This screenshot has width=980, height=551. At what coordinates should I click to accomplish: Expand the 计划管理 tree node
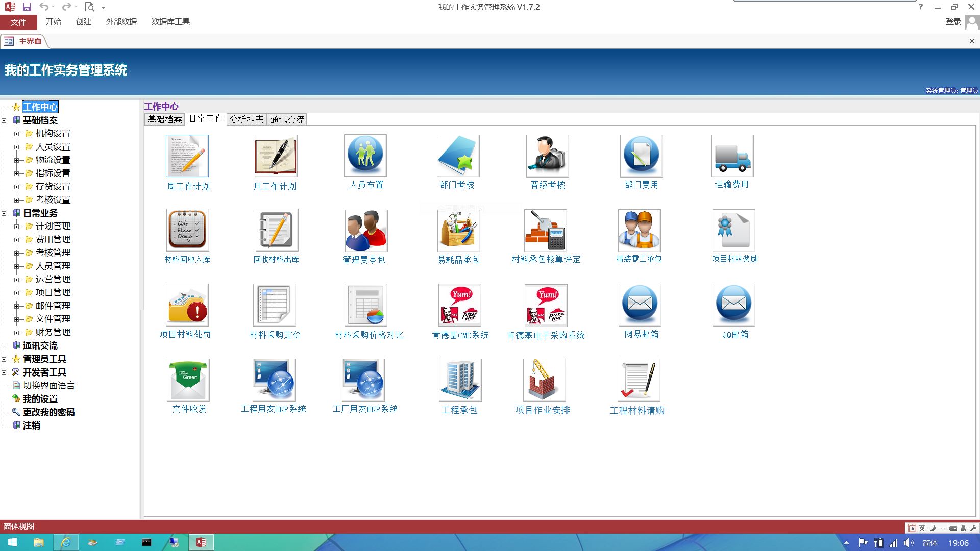(x=16, y=227)
